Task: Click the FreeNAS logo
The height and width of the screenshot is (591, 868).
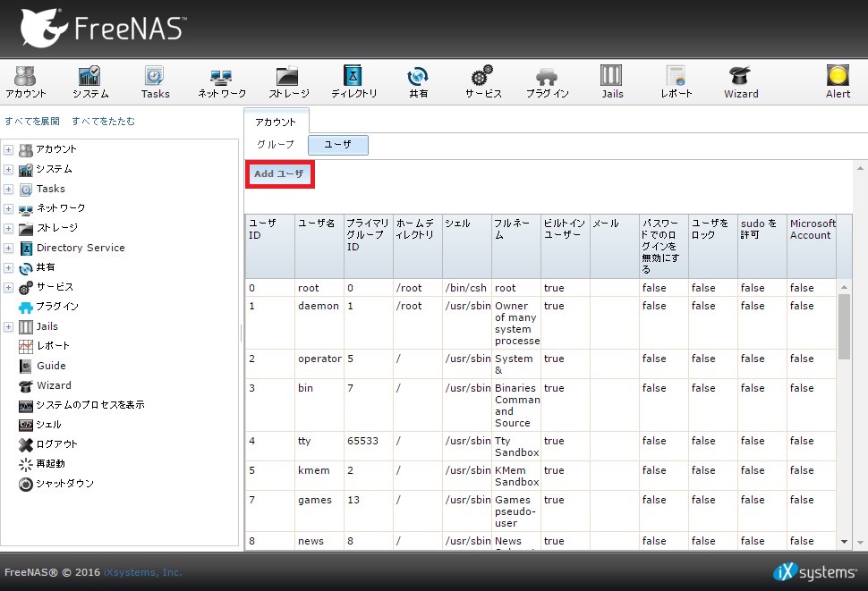Action: click(102, 28)
